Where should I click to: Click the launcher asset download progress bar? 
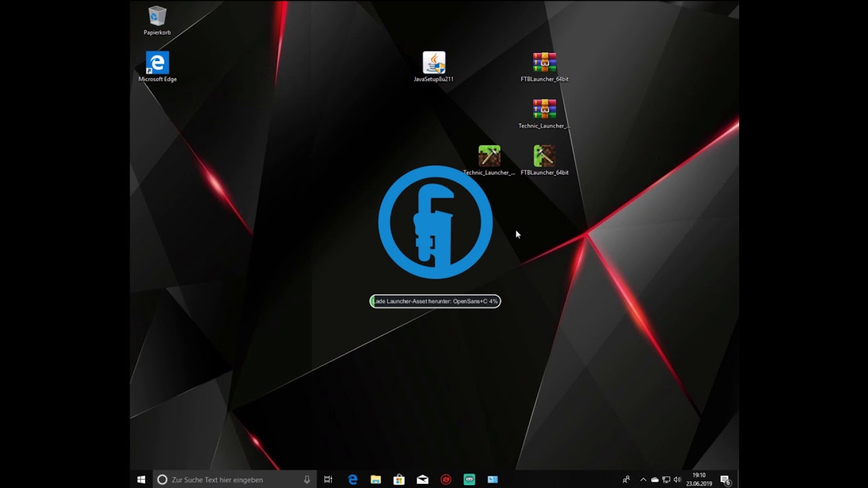coord(435,301)
